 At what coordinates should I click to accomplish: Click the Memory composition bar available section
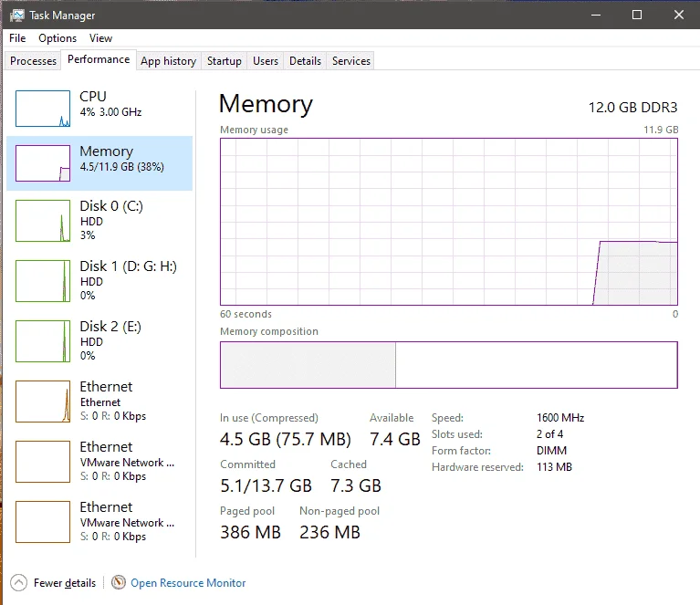click(536, 365)
